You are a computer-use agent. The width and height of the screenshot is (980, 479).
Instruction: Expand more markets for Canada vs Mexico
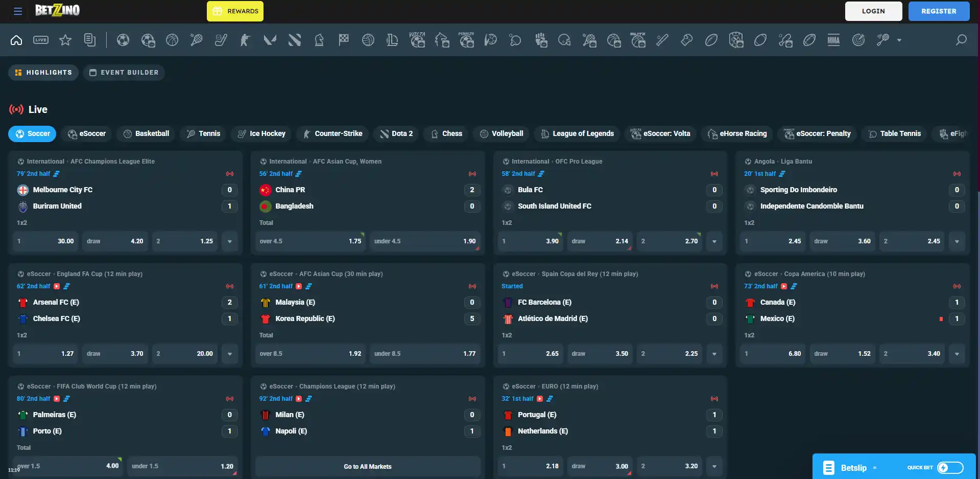coord(957,354)
